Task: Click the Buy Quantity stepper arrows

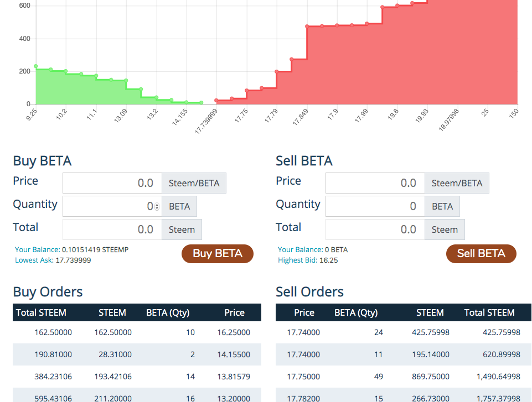Action: (157, 206)
